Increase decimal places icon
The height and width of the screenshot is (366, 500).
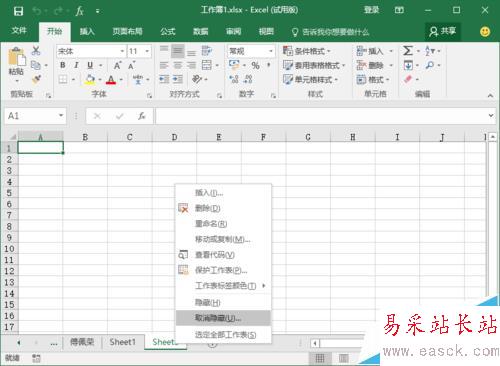[234, 79]
